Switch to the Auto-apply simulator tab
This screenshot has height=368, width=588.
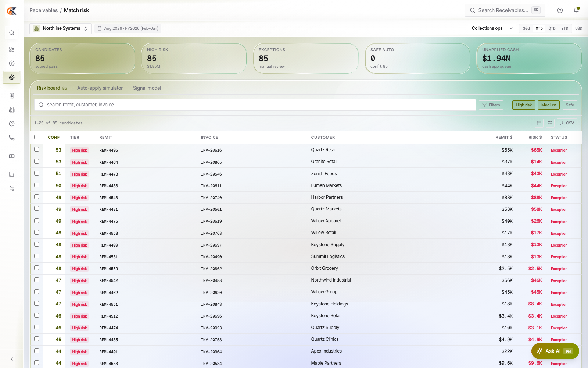(x=100, y=88)
